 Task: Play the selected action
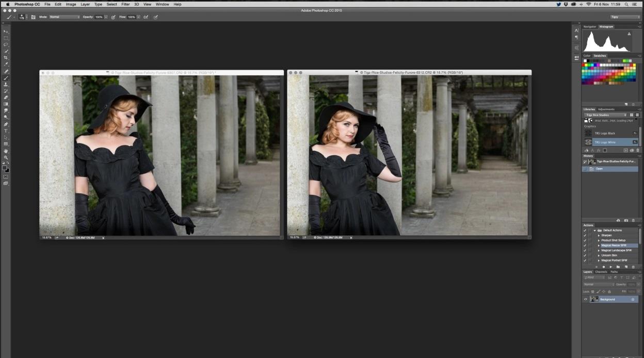coord(611,267)
